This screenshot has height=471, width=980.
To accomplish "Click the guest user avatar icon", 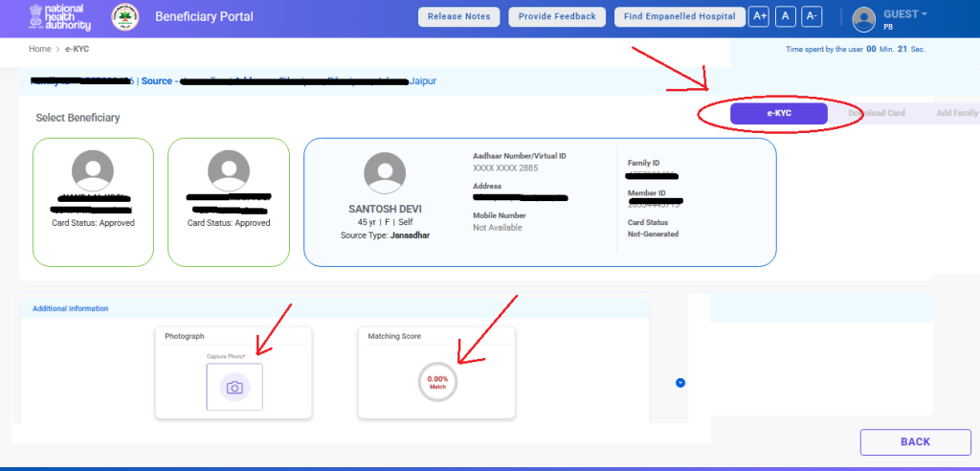I will click(x=864, y=19).
